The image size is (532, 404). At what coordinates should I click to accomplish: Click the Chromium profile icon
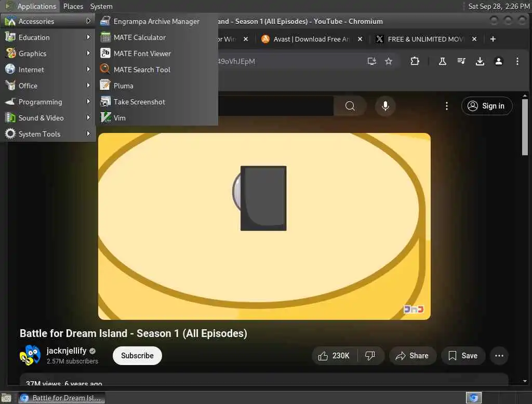[x=498, y=61]
